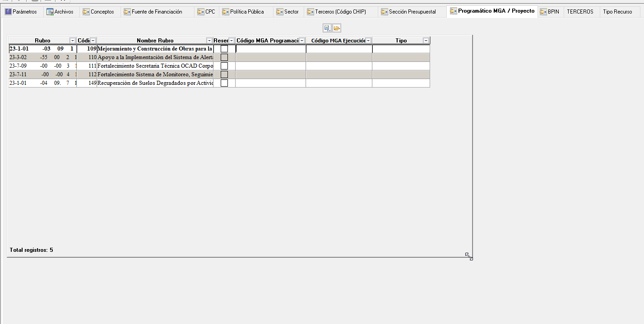Click the Conceptos tab icon
This screenshot has width=644, height=324.
pos(86,12)
